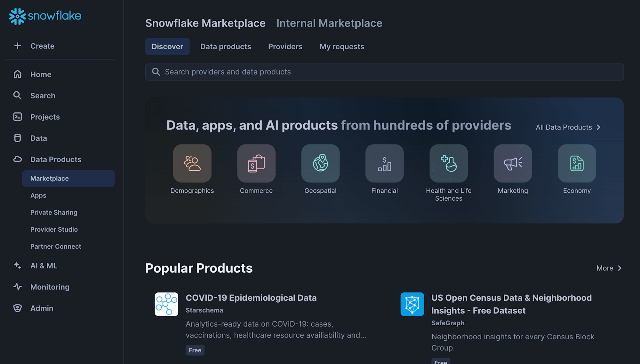
Task: Switch to the Discover tab
Action: tap(167, 46)
